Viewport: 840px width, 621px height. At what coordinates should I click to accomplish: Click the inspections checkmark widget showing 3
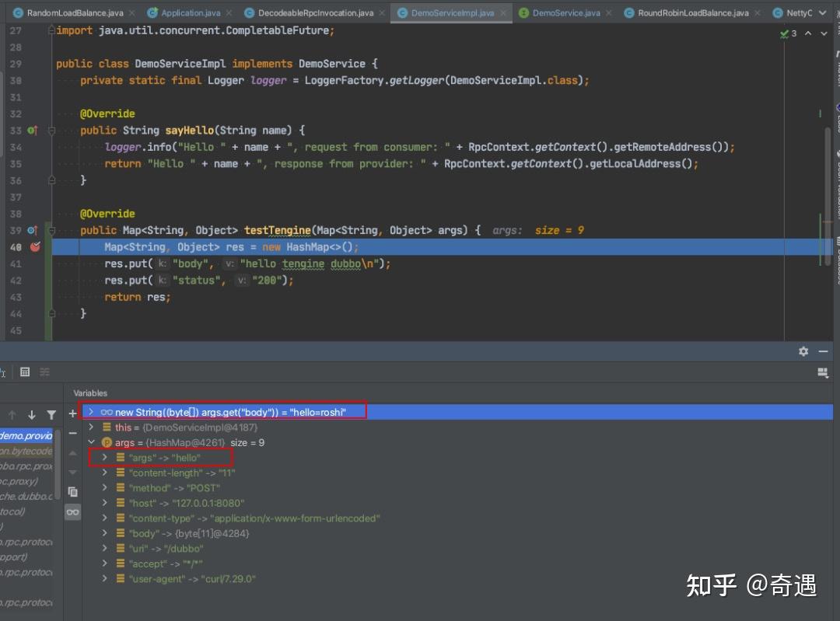(788, 33)
